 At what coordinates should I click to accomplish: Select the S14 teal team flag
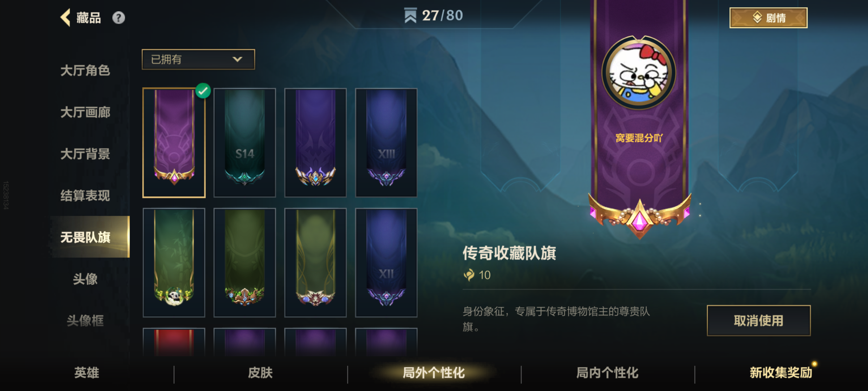[245, 143]
